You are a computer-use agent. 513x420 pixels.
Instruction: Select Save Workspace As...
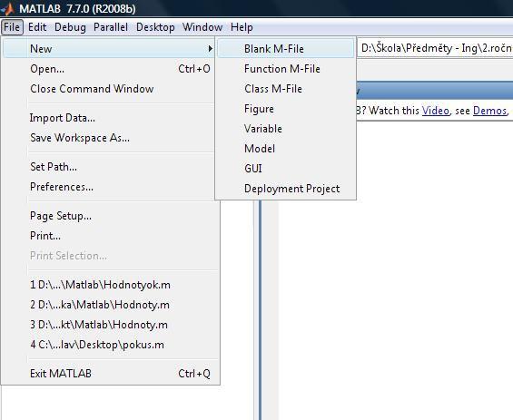pos(109,138)
